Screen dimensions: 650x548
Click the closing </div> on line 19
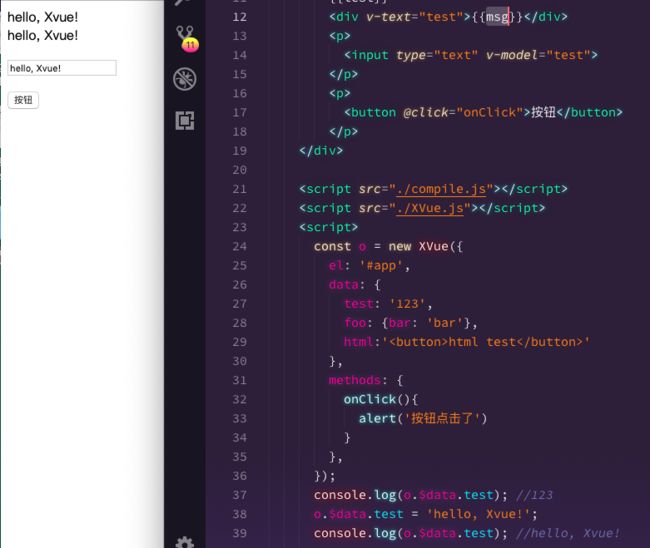[321, 150]
